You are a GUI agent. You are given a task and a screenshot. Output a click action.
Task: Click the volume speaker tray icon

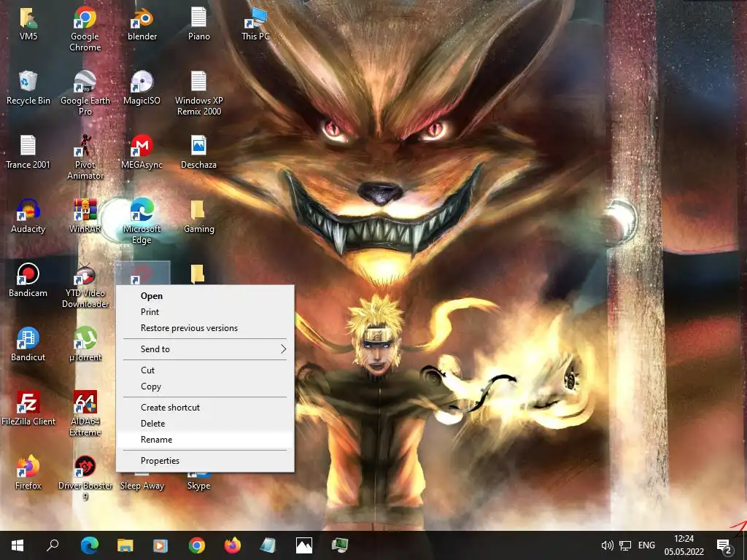(x=607, y=545)
